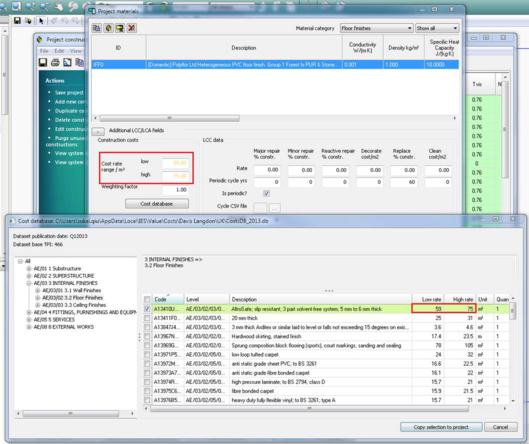This screenshot has width=529, height=444.
Task: Select the arrow pointer tool
Action: (41, 21)
